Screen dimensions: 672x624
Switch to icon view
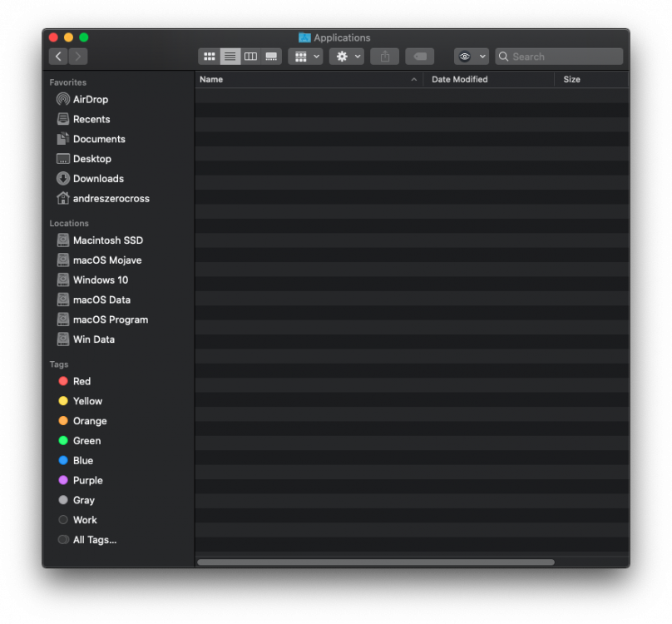tap(209, 57)
